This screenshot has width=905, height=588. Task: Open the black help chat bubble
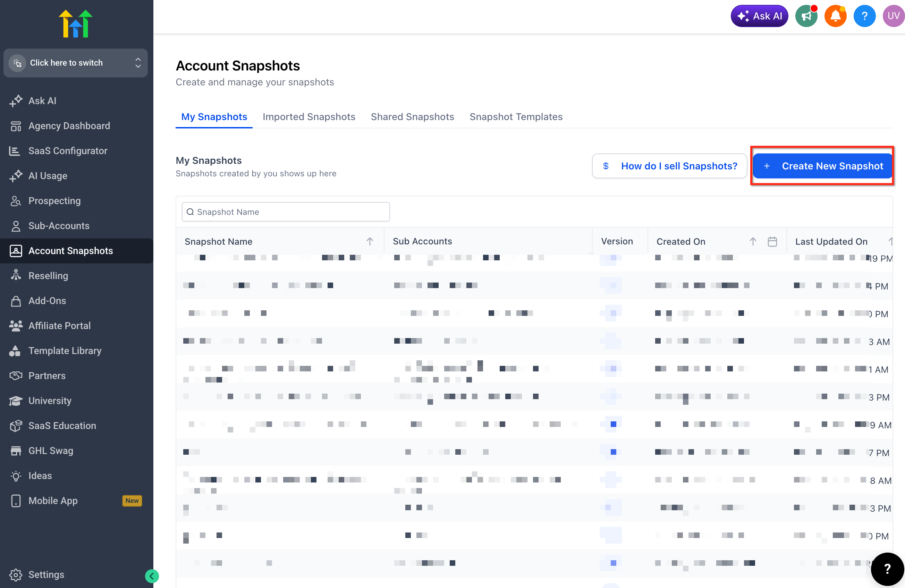[x=887, y=569]
